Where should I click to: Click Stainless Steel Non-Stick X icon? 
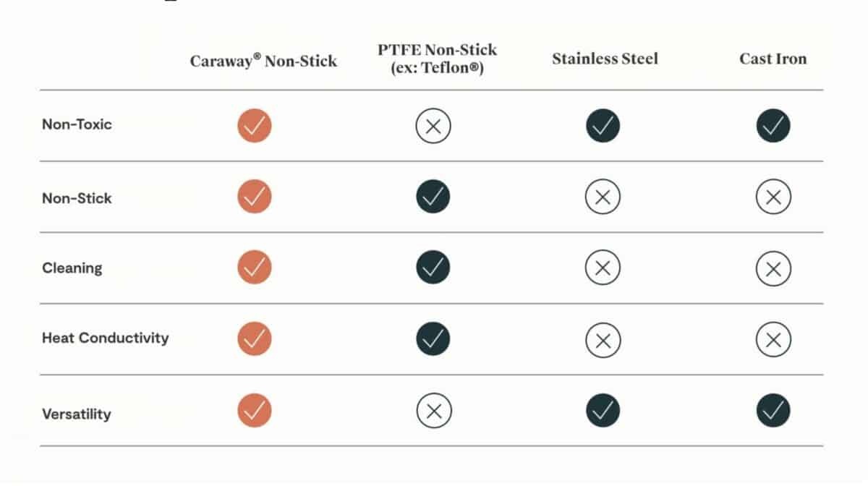pos(603,197)
